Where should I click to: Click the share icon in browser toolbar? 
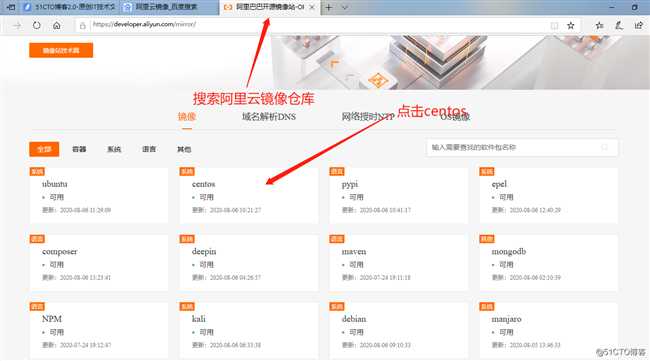click(639, 25)
